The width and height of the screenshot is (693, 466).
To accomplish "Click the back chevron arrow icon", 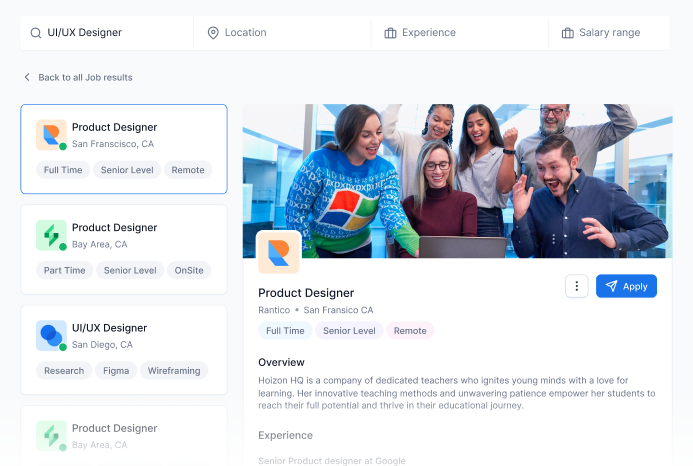I will pos(27,77).
